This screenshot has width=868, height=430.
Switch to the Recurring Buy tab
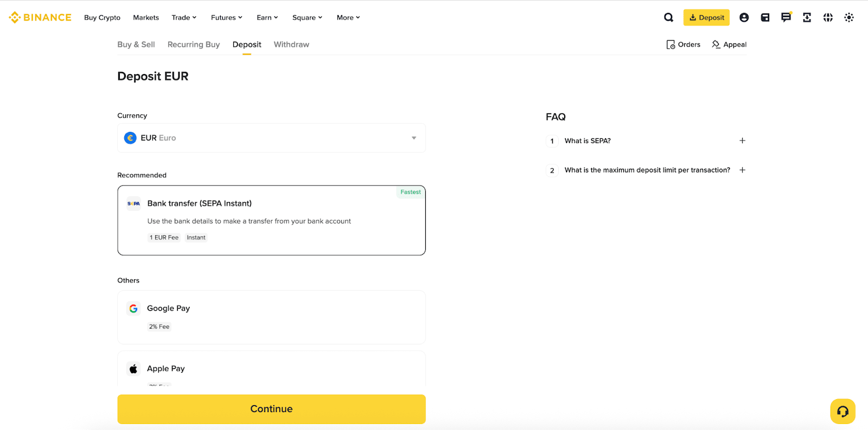tap(194, 44)
